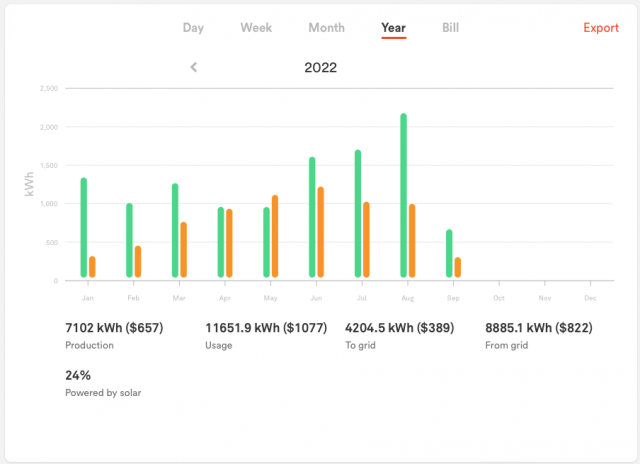
Task: Select April green bar
Action: [221, 242]
